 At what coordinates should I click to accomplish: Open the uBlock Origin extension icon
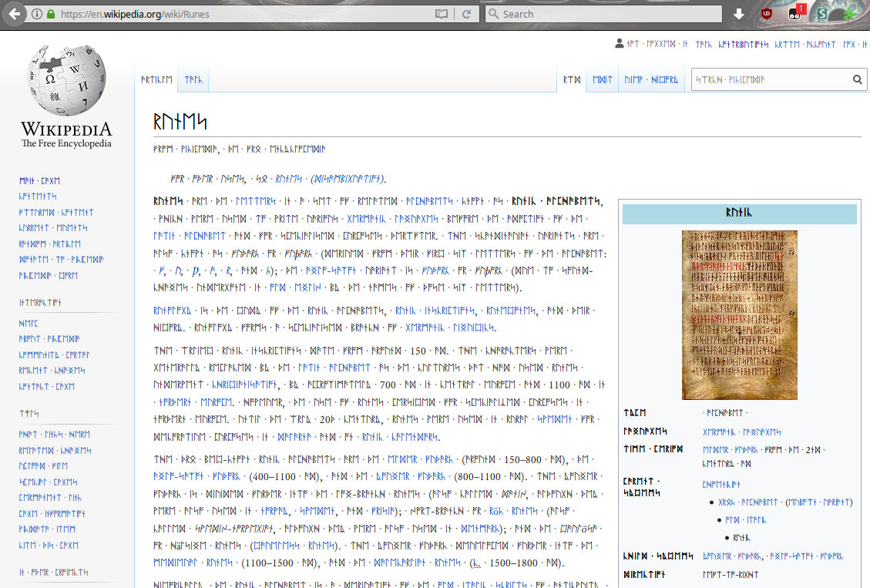click(x=767, y=14)
